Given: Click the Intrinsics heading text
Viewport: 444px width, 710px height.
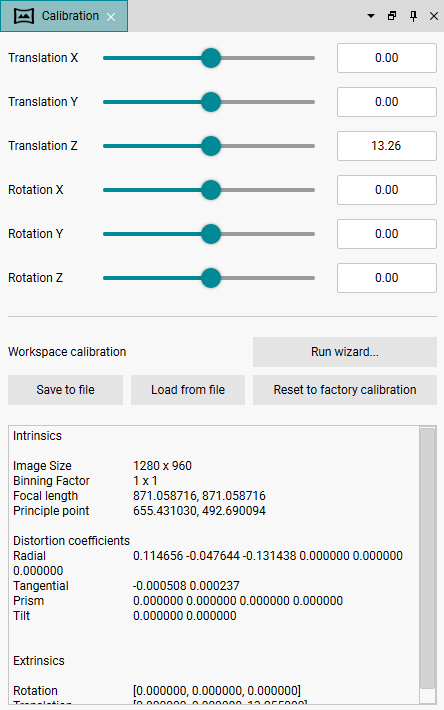Looking at the screenshot, I should (x=37, y=436).
